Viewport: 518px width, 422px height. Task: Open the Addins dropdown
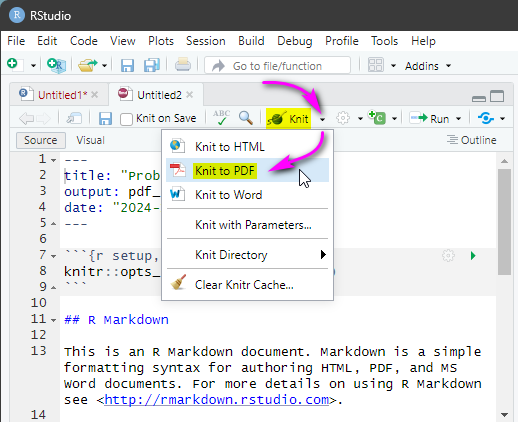tap(428, 66)
